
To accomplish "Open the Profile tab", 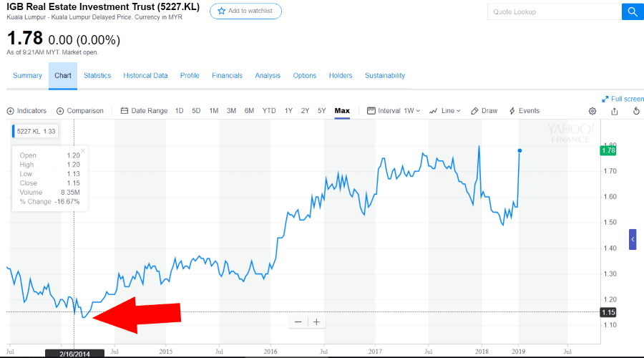I will coord(190,76).
